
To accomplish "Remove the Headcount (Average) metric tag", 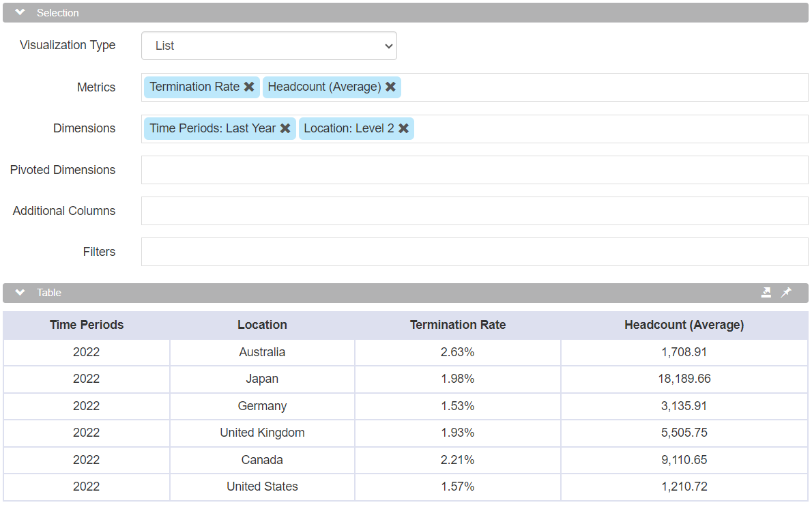I will coord(390,87).
